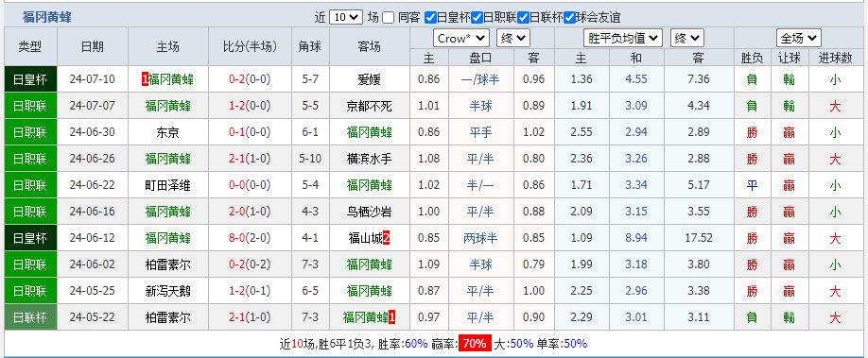Viewport: 868px width, 358px height.
Task: Open the Crow* bookmaker dropdown
Action: 461,38
